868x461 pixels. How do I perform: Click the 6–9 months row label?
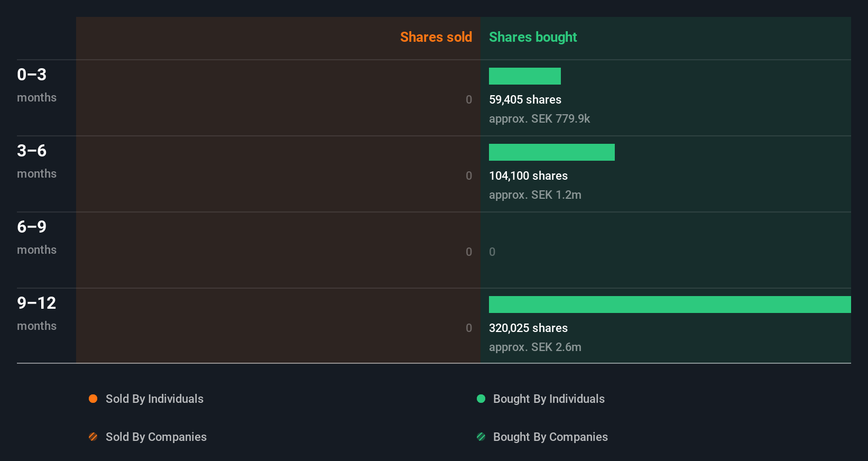click(36, 237)
